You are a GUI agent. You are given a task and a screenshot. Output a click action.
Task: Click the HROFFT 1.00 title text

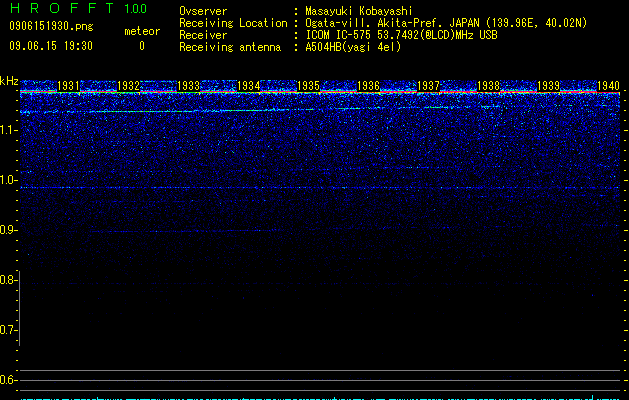pos(79,8)
